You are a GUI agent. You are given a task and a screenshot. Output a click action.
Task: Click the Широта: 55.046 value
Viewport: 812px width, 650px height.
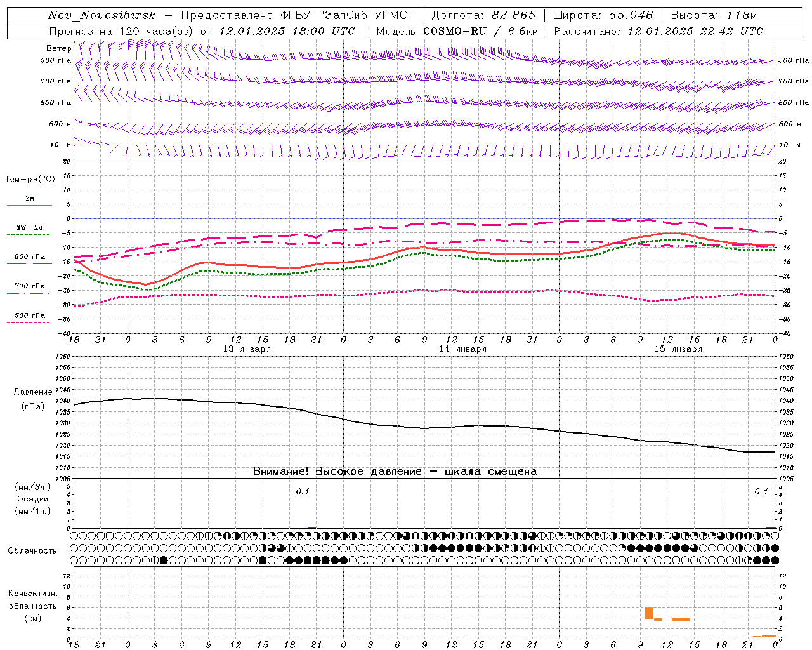[603, 15]
